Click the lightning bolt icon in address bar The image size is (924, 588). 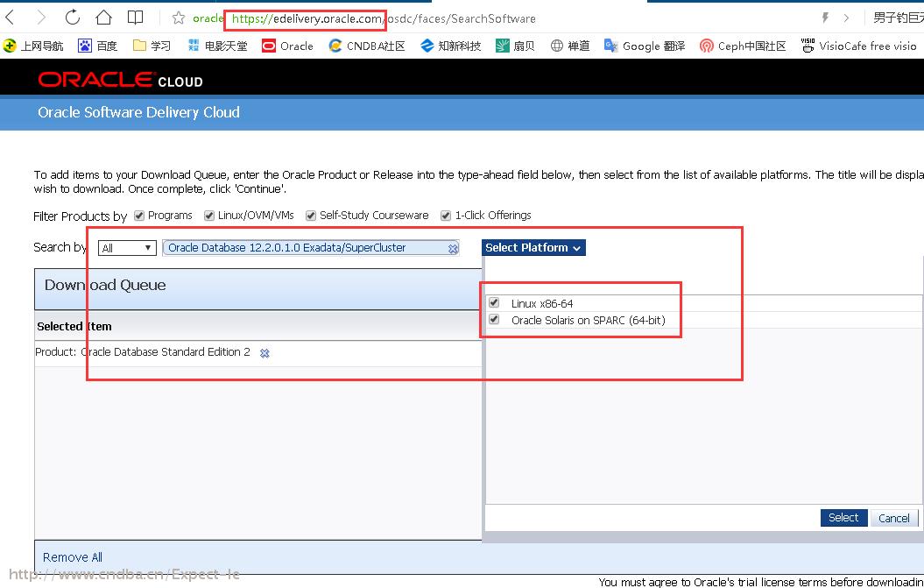click(825, 18)
